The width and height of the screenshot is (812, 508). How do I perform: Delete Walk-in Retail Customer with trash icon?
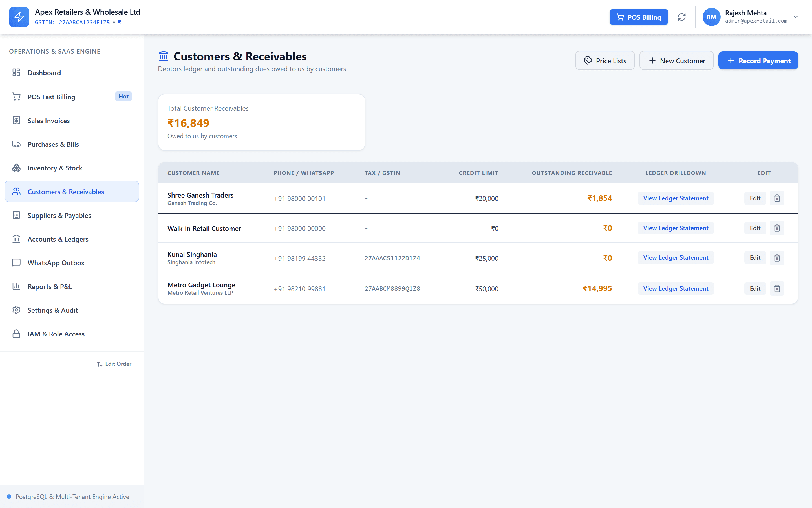click(777, 228)
